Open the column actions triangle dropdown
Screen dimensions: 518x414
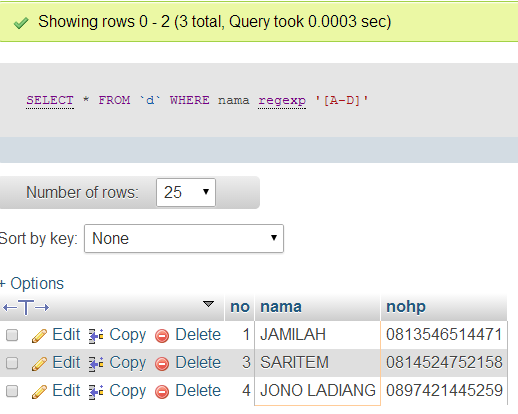208,304
